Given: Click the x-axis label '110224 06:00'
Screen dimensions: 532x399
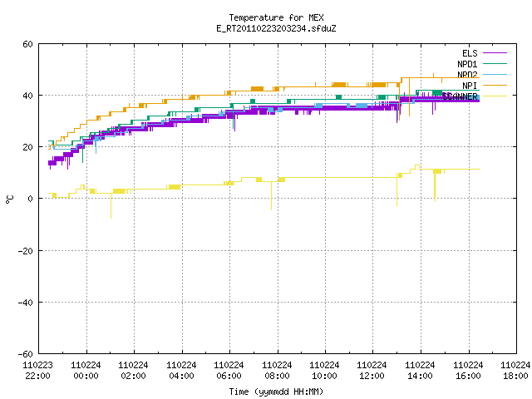Looking at the screenshot, I should (x=229, y=371).
